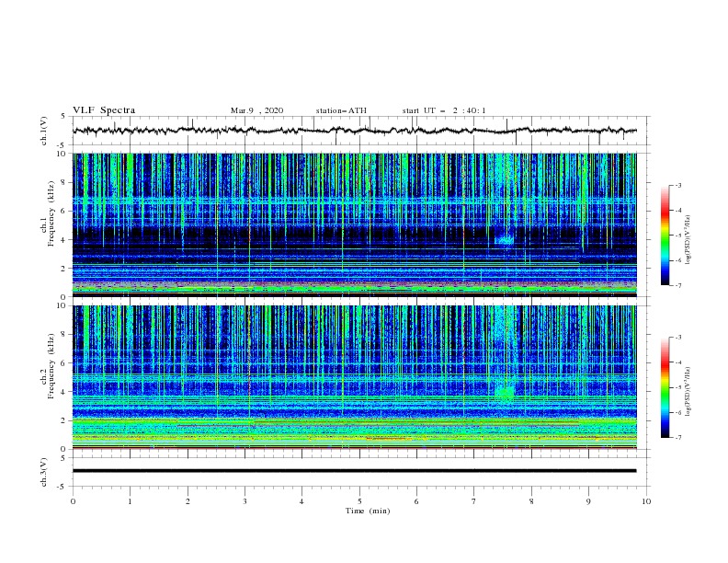This screenshot has height=563, width=728.
Task: Click the 4 kHz burst in ch.1 spectrogram
Action: [x=505, y=240]
